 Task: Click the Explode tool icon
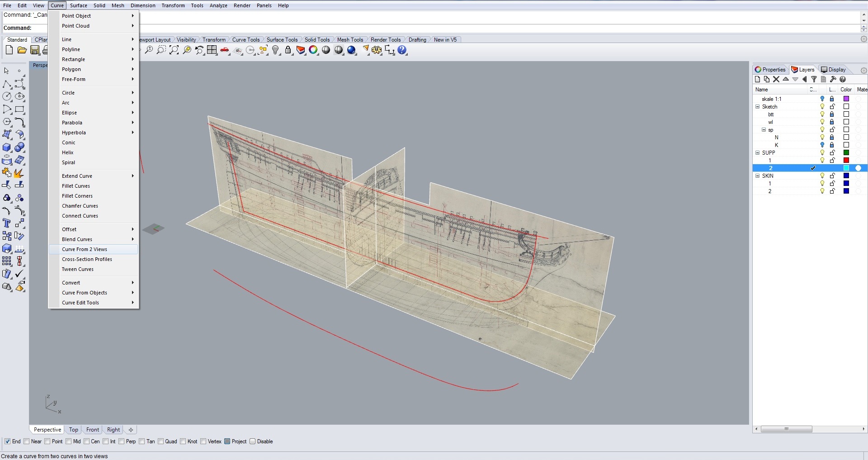point(19,173)
